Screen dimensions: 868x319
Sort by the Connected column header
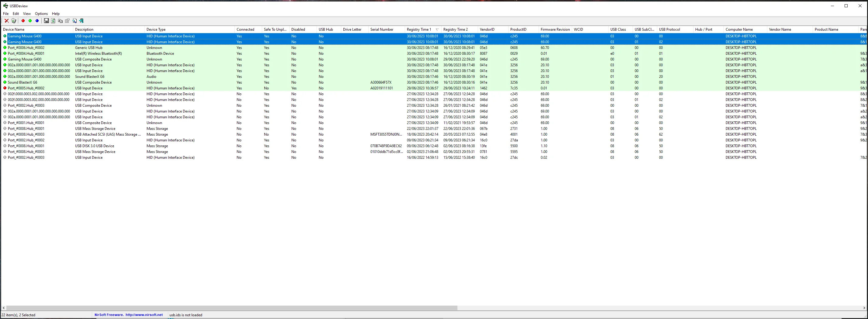click(248, 29)
